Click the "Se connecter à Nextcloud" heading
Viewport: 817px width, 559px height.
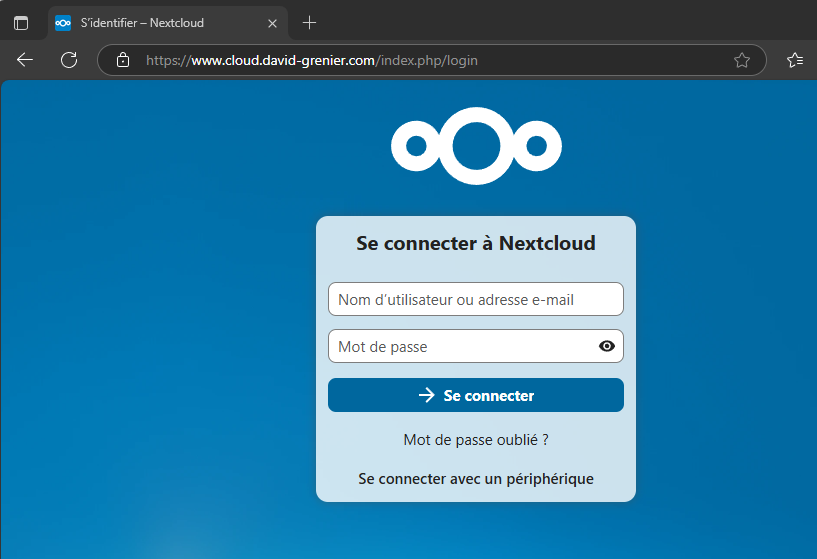tap(476, 243)
